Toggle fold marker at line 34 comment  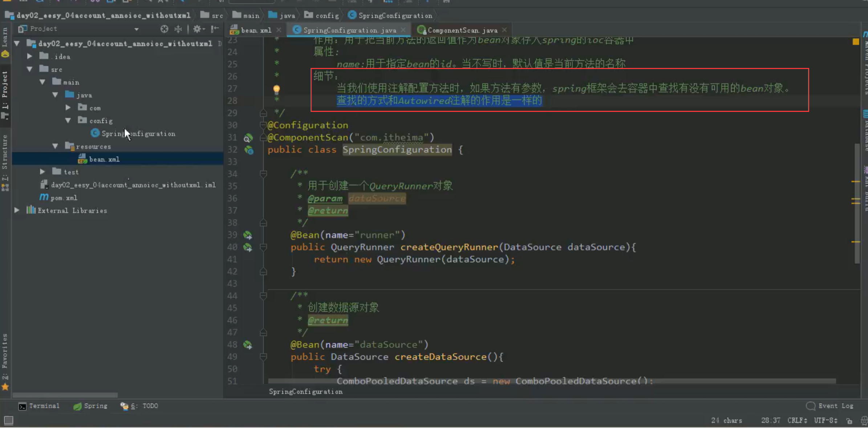[264, 174]
